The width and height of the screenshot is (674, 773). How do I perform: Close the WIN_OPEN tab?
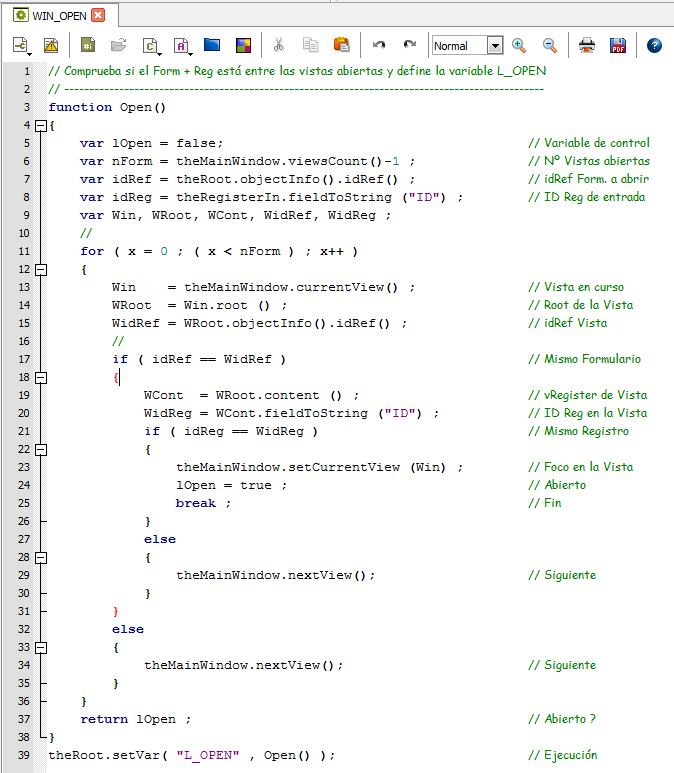[x=99, y=15]
